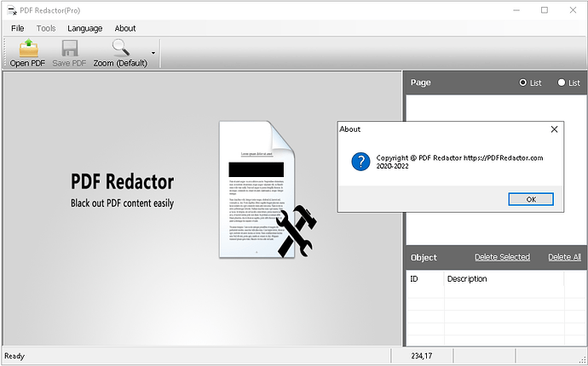This screenshot has height=366, width=588.
Task: Click the Delete Selected link
Action: [502, 257]
